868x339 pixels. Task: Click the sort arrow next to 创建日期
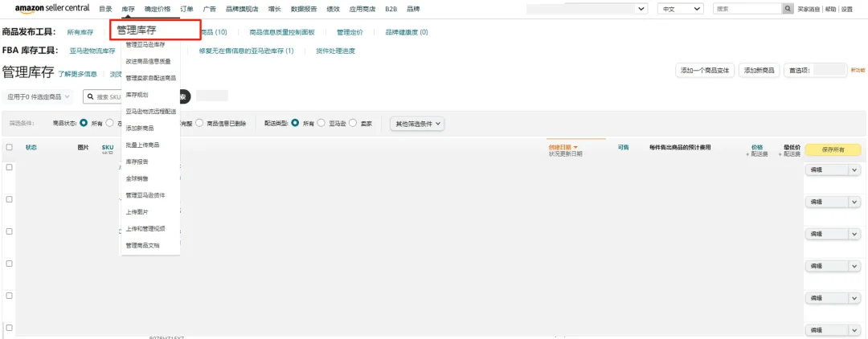tap(575, 147)
